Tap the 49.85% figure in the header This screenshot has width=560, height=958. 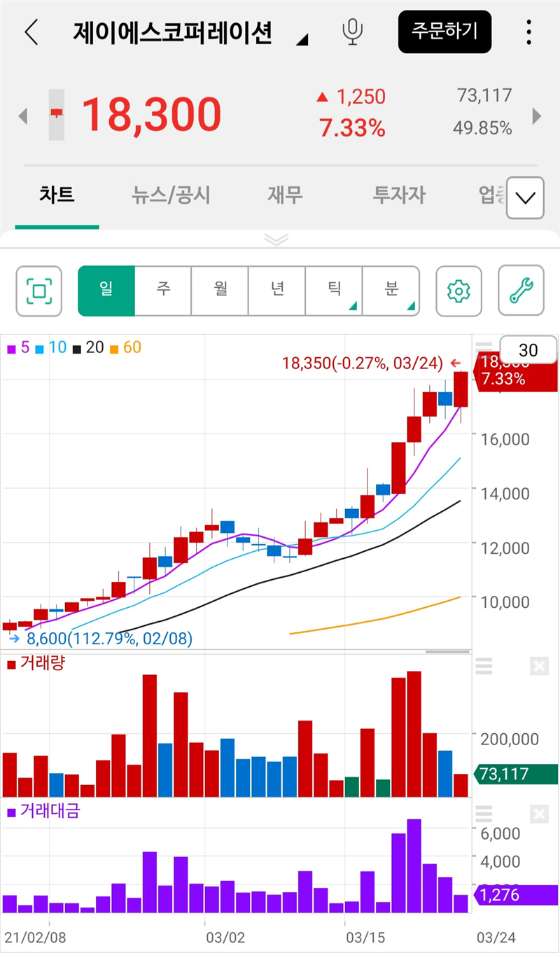click(484, 128)
